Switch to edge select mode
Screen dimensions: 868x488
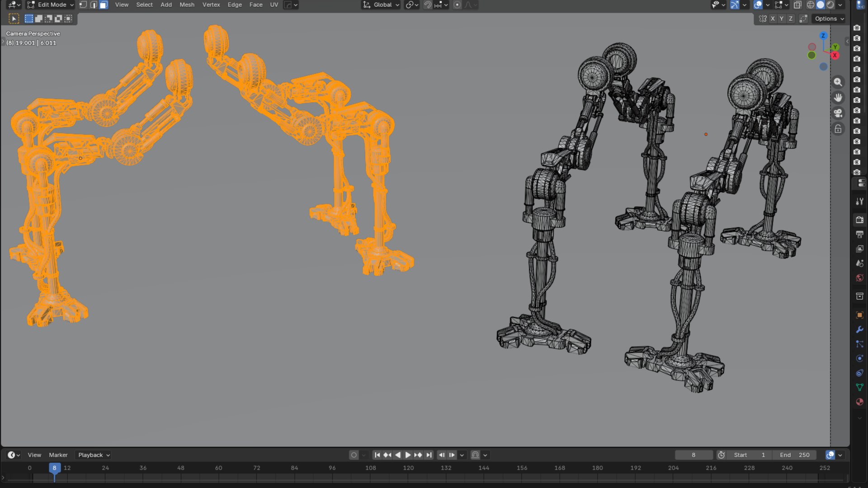coord(94,5)
